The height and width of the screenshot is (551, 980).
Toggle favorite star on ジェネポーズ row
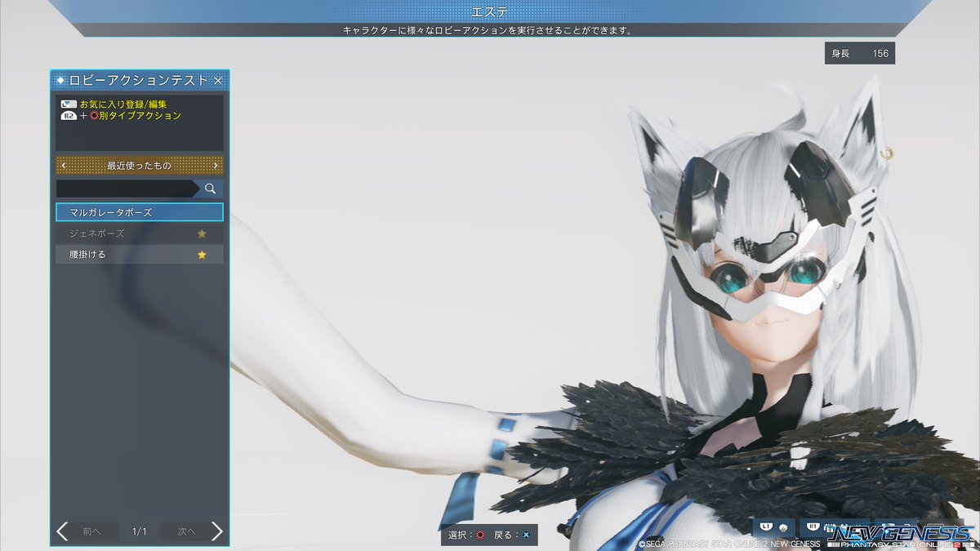pos(202,233)
